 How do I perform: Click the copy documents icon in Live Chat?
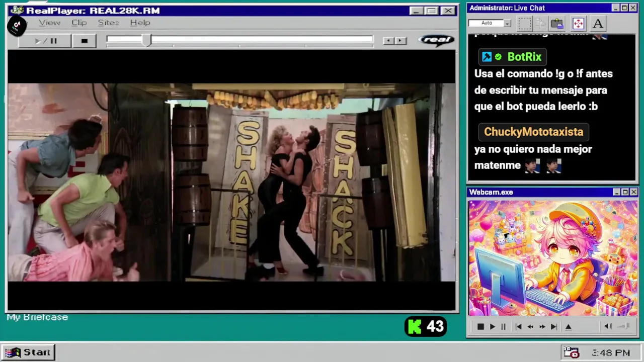pyautogui.click(x=541, y=23)
